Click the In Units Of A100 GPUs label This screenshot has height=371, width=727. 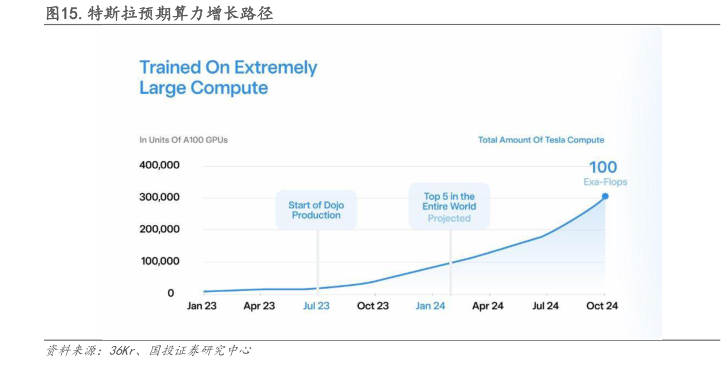click(x=184, y=140)
